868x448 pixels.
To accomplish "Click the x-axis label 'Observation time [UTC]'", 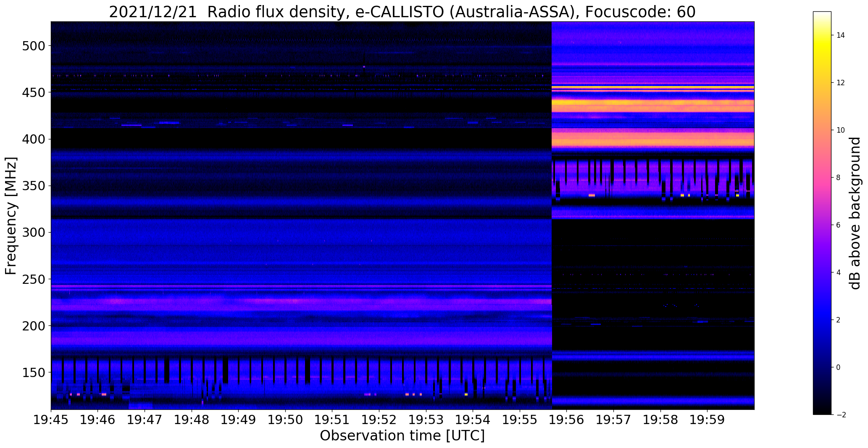I will click(x=402, y=435).
